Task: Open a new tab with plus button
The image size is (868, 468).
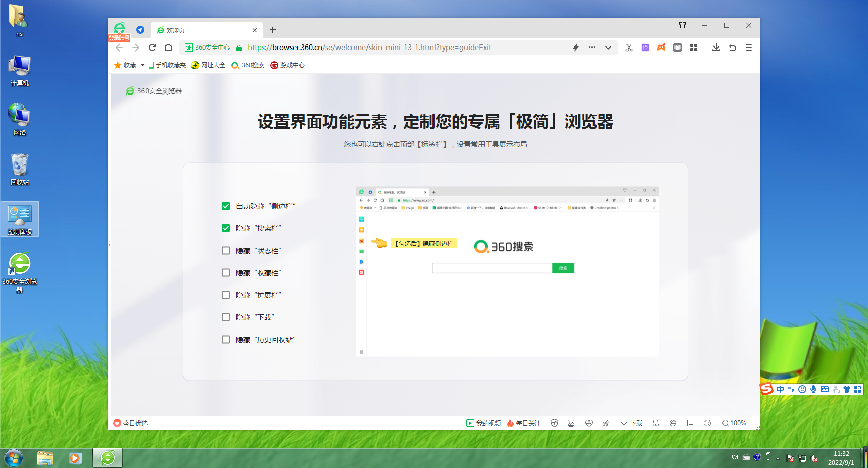Action: click(273, 30)
